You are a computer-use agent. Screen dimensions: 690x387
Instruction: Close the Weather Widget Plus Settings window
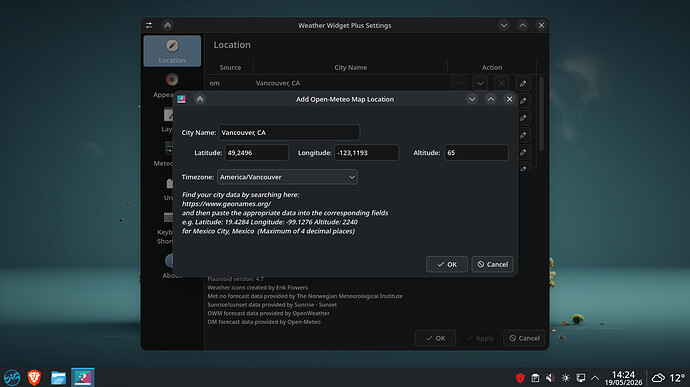[541, 25]
